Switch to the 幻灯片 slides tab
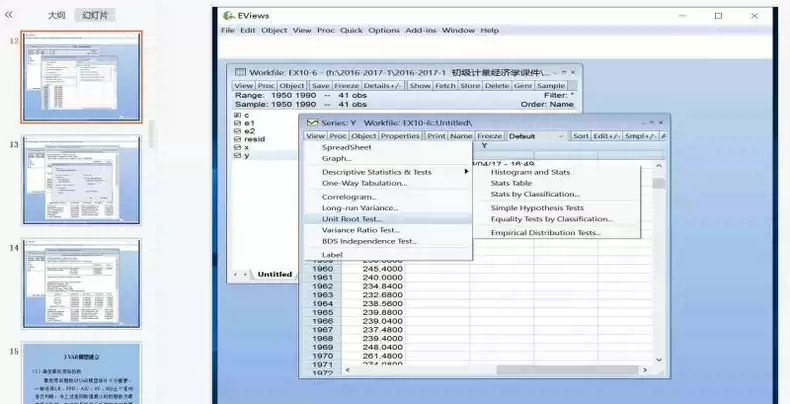The height and width of the screenshot is (404, 790). 95,15
